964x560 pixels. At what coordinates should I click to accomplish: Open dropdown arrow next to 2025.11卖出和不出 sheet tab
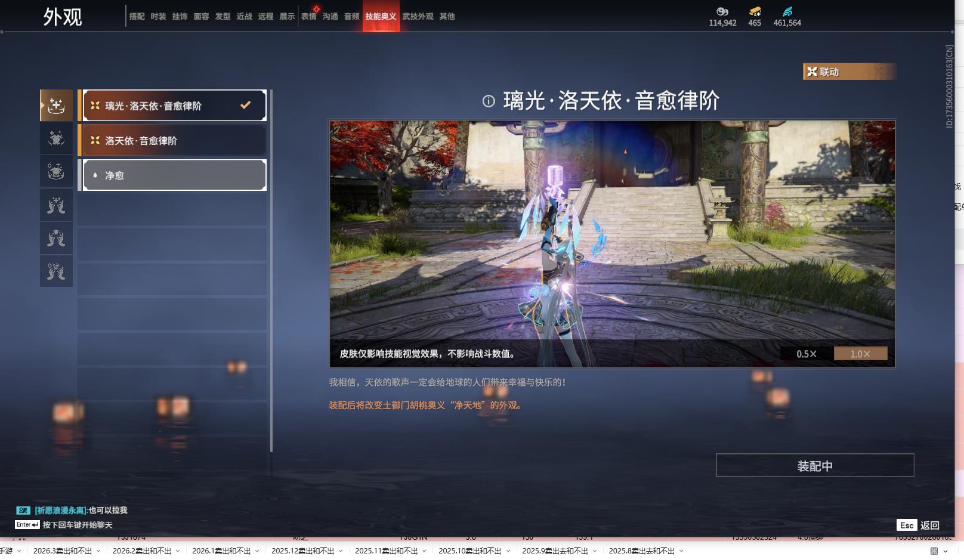coord(424,551)
